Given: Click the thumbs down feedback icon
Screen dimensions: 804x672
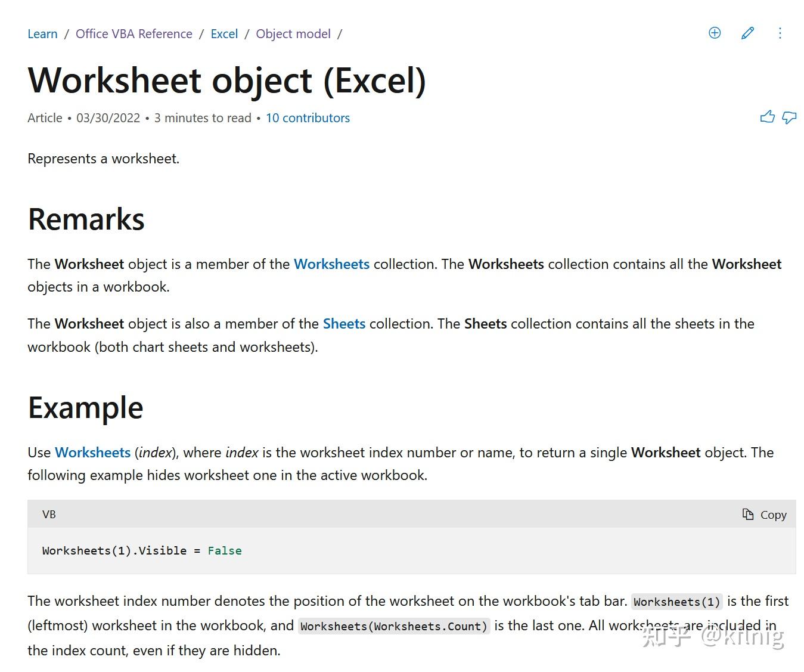Looking at the screenshot, I should pyautogui.click(x=789, y=117).
